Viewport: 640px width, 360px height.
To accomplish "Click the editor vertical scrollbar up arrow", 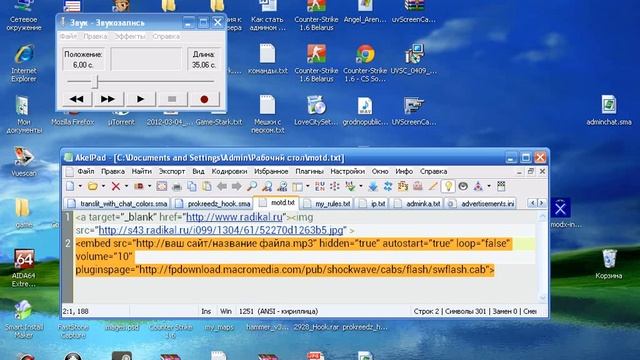I will [x=542, y=217].
